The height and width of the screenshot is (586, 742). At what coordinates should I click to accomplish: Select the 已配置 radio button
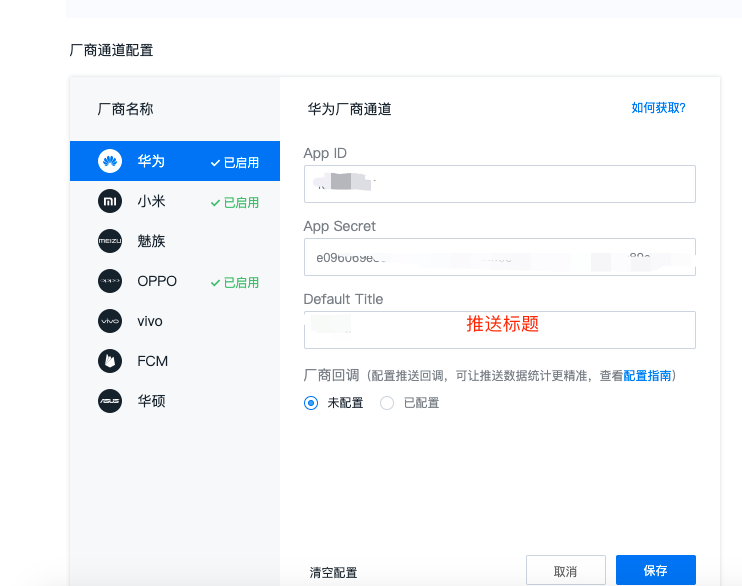coord(387,403)
